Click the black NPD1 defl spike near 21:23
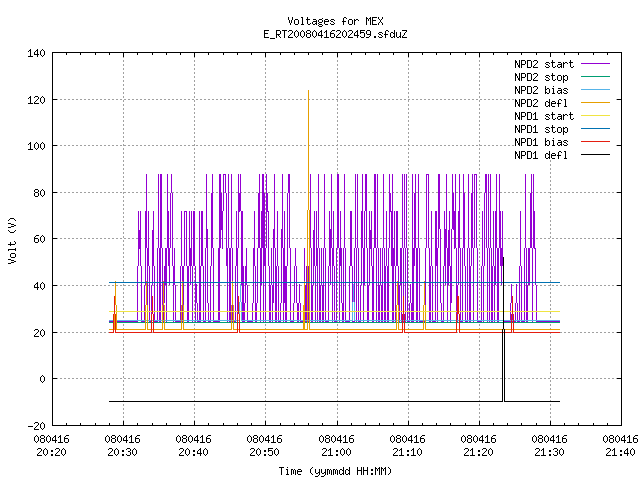 pos(504,329)
